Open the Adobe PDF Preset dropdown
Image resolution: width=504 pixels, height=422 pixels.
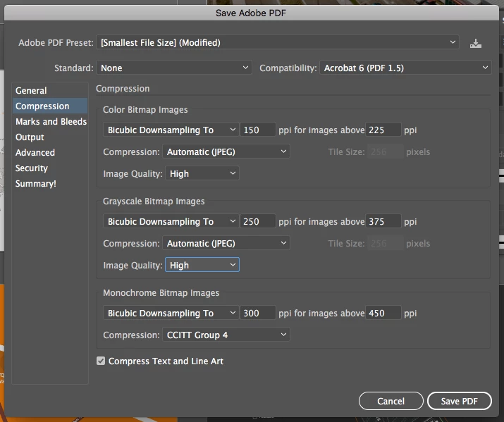coord(278,42)
